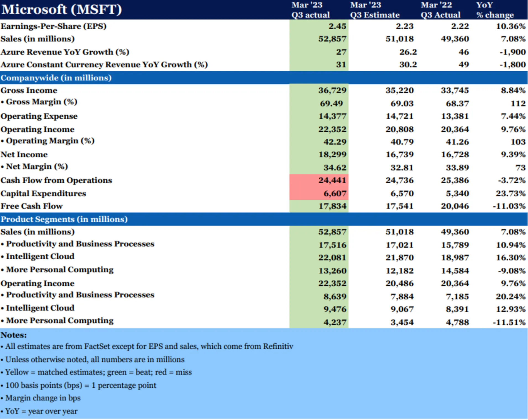
Task: Click EPS YoY change 10.36%
Action: 511,26
